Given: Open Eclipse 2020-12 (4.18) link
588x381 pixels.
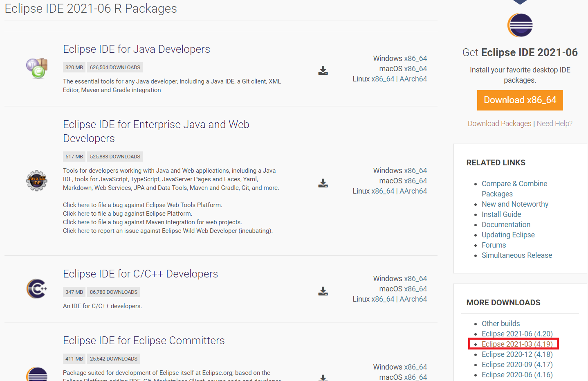Looking at the screenshot, I should [517, 354].
